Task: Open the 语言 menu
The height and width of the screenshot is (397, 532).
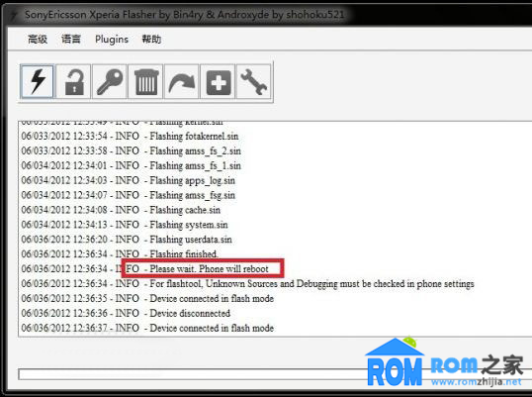Action: pos(71,39)
